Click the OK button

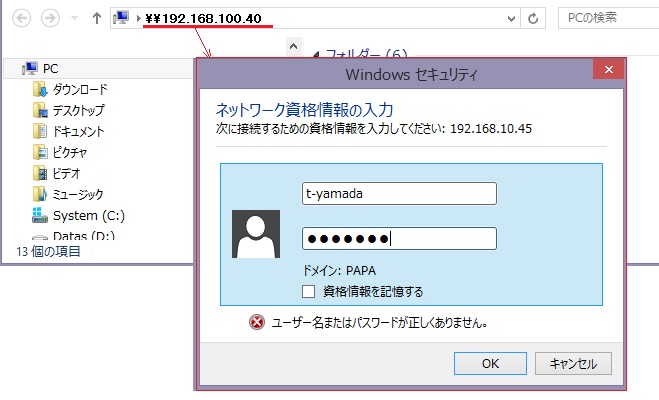pyautogui.click(x=490, y=363)
